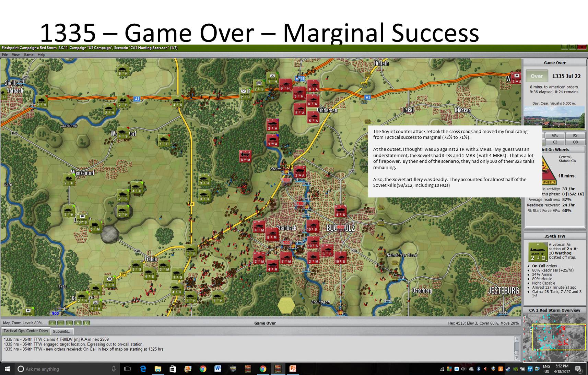Viewport: 588px width, 375px height.
Task: Select Soviet unit 4 T M near Steinbeck
Action: (259, 227)
